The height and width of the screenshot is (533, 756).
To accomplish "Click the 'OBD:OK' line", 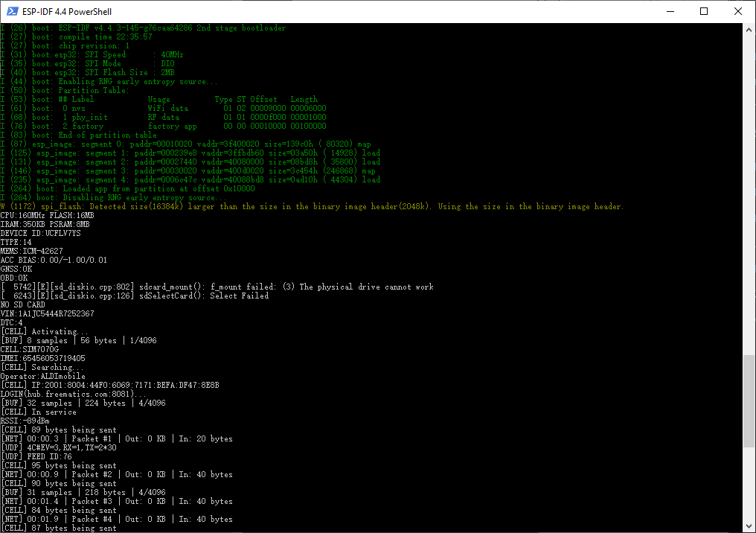I will 14,278.
